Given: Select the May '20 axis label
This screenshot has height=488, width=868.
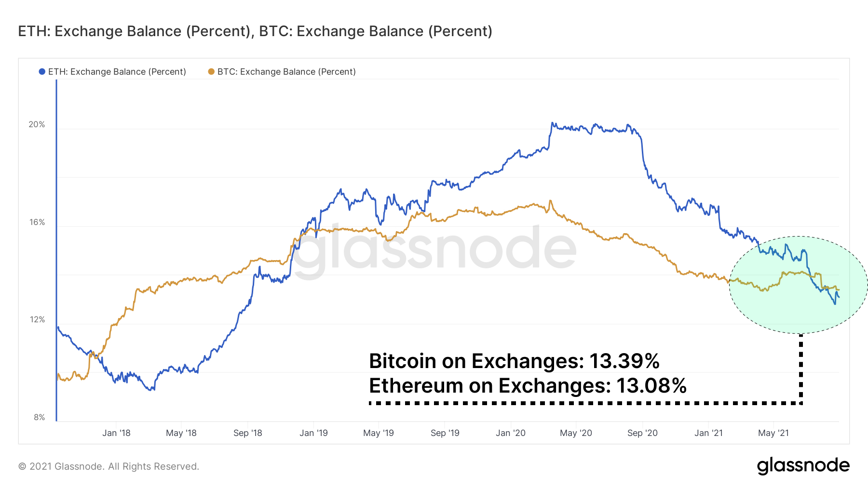Looking at the screenshot, I should tap(576, 433).
